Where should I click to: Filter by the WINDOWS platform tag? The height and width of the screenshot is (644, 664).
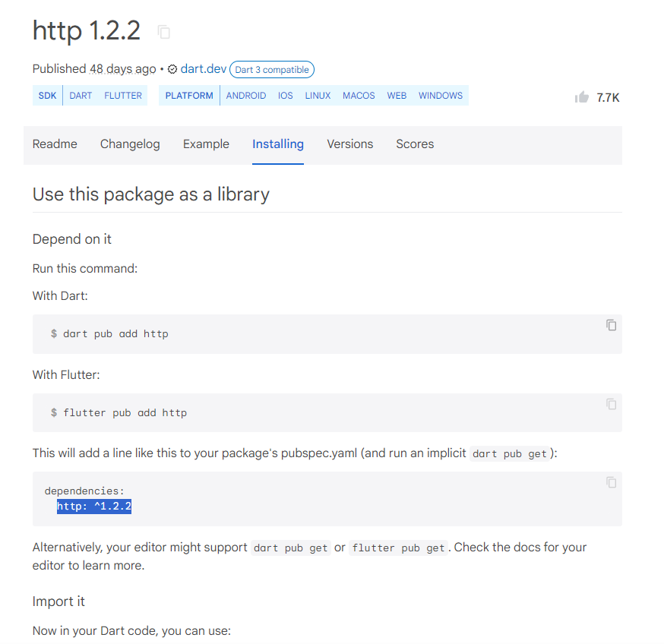441,95
